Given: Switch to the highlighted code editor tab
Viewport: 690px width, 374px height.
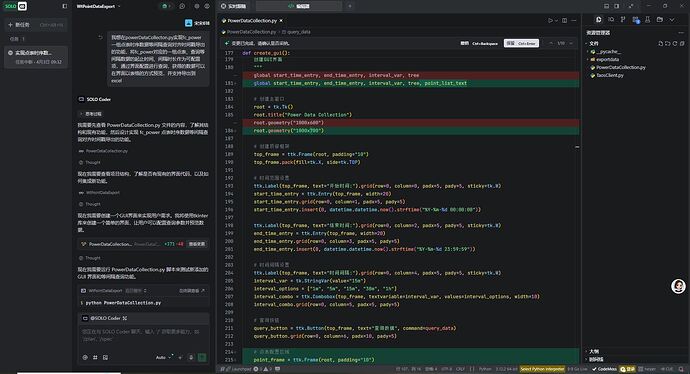Looking at the screenshot, I should [298, 6].
